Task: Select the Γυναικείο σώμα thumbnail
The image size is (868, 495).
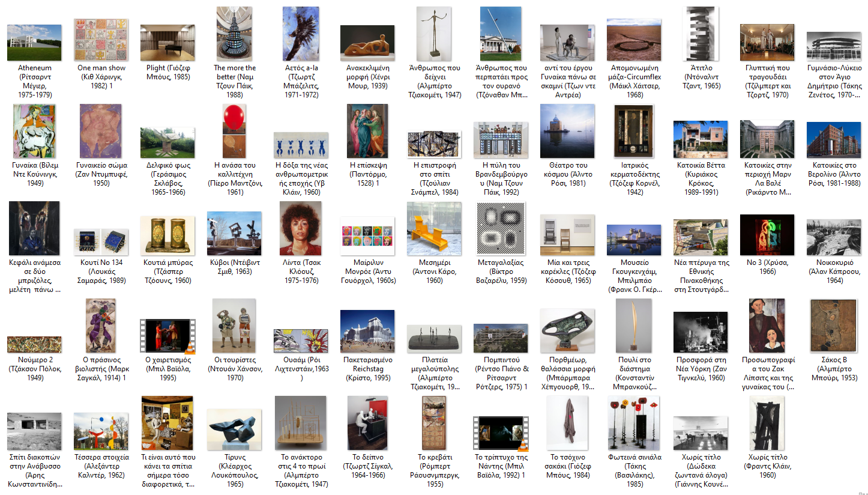Action: click(101, 131)
